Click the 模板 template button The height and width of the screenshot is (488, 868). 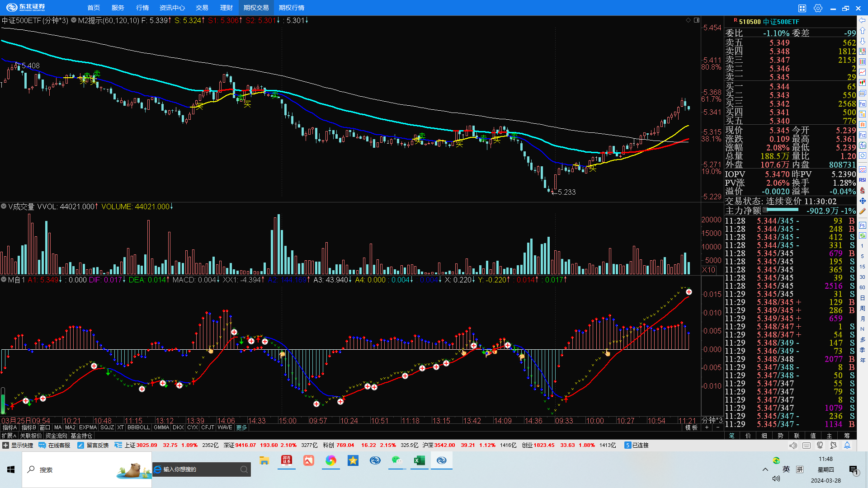691,427
